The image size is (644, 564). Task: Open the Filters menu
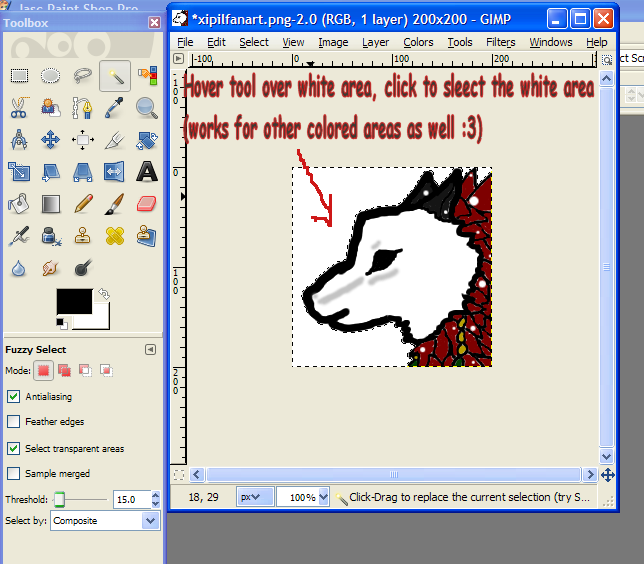click(x=501, y=42)
